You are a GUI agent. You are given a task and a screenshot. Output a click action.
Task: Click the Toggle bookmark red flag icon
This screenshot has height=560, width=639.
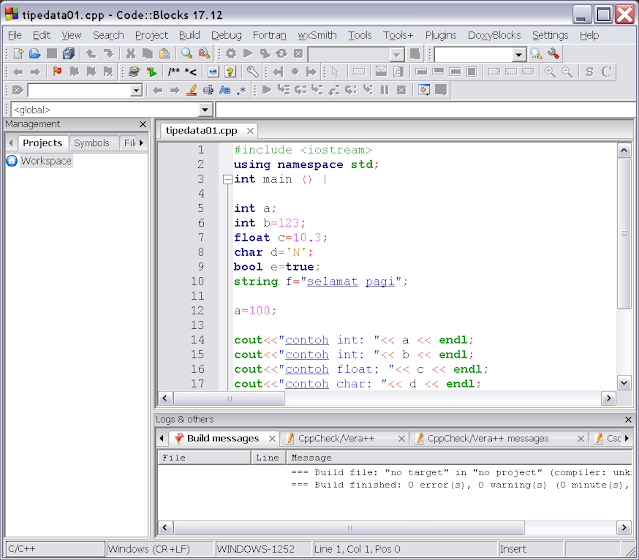pos(57,72)
